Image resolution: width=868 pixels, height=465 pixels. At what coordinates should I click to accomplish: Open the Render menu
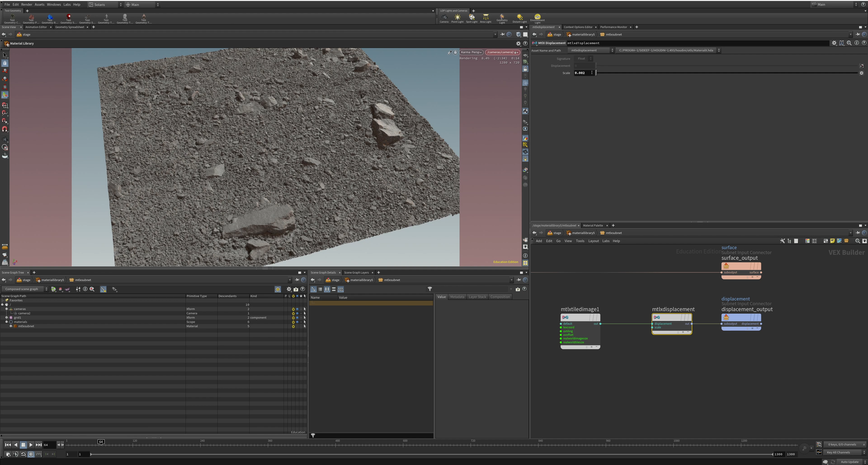tap(26, 5)
